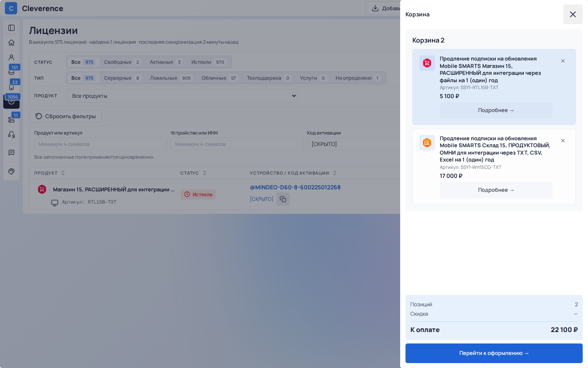Open the color palette theme icon
The width and height of the screenshot is (588, 368).
(x=11, y=171)
